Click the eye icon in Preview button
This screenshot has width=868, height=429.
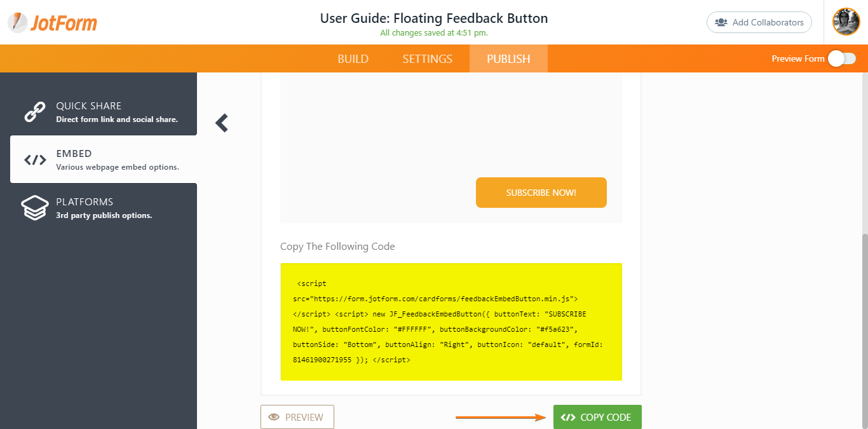(x=275, y=418)
